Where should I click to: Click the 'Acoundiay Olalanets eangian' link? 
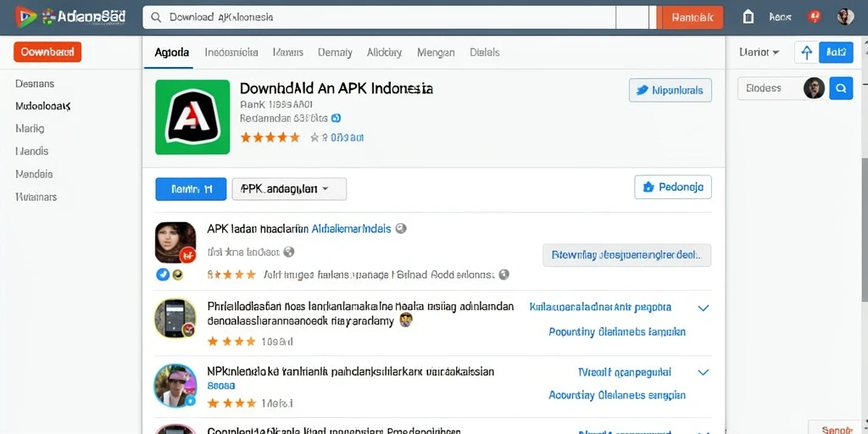click(617, 395)
